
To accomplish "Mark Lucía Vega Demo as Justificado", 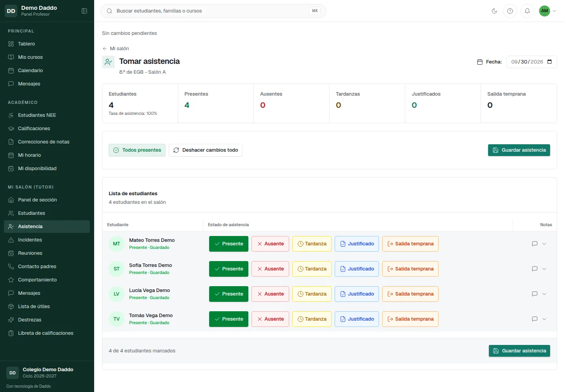I will 357,294.
